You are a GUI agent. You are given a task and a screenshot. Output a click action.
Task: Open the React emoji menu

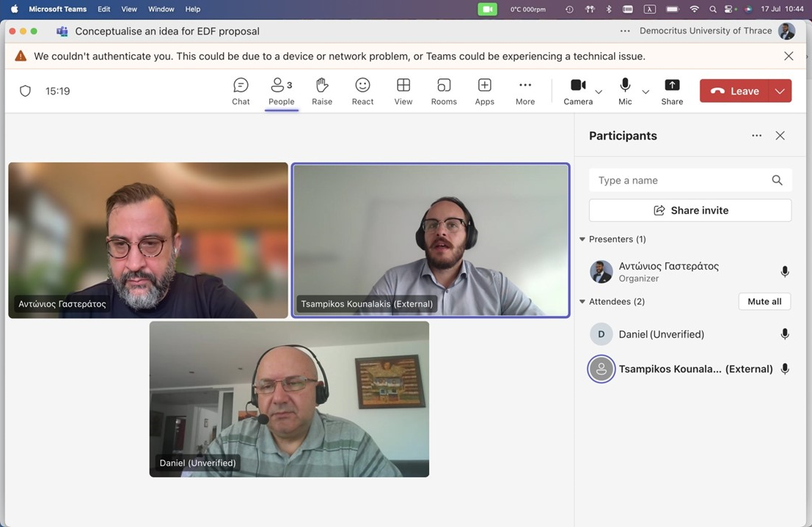[362, 92]
